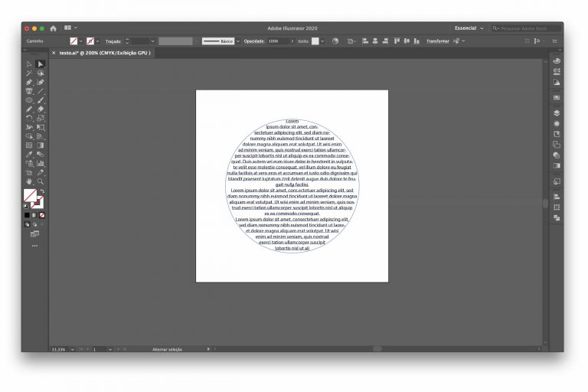Select the texto.ai document tab

point(105,53)
